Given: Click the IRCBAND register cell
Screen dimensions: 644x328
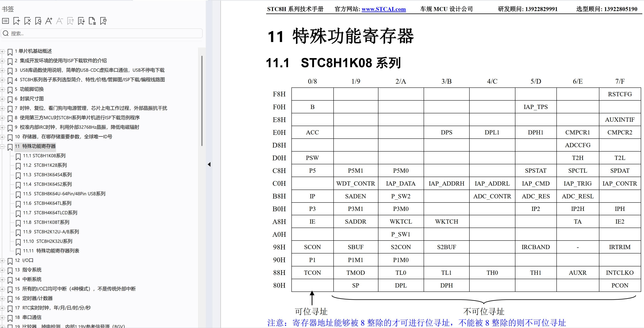Looking at the screenshot, I should tap(536, 247).
